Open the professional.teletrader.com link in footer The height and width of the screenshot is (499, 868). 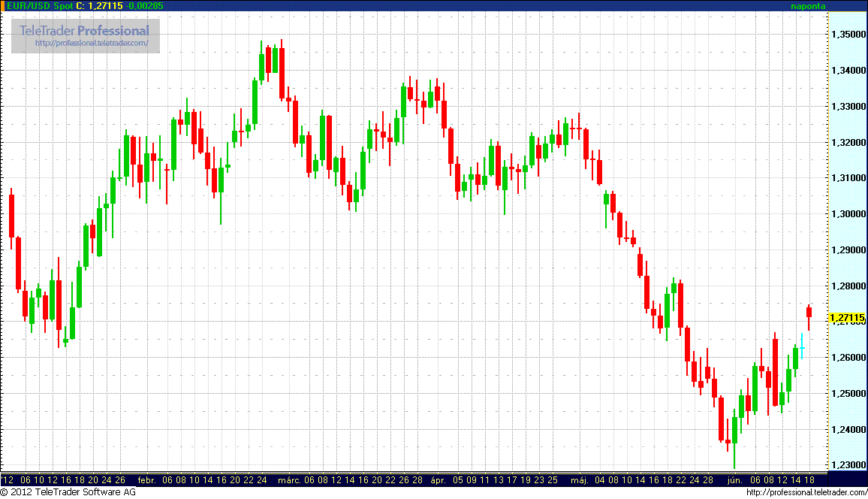tap(806, 492)
